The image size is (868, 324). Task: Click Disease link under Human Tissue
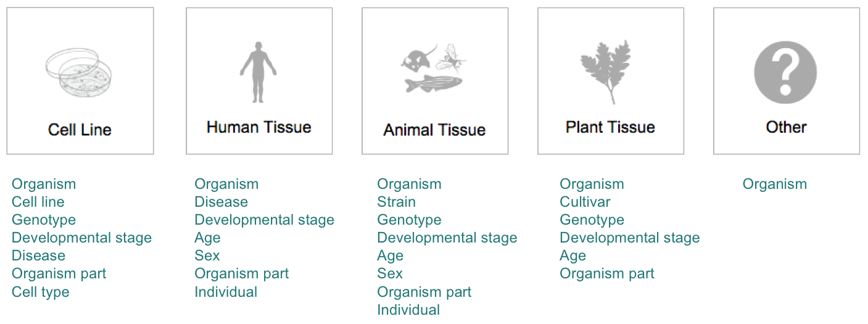tap(221, 202)
